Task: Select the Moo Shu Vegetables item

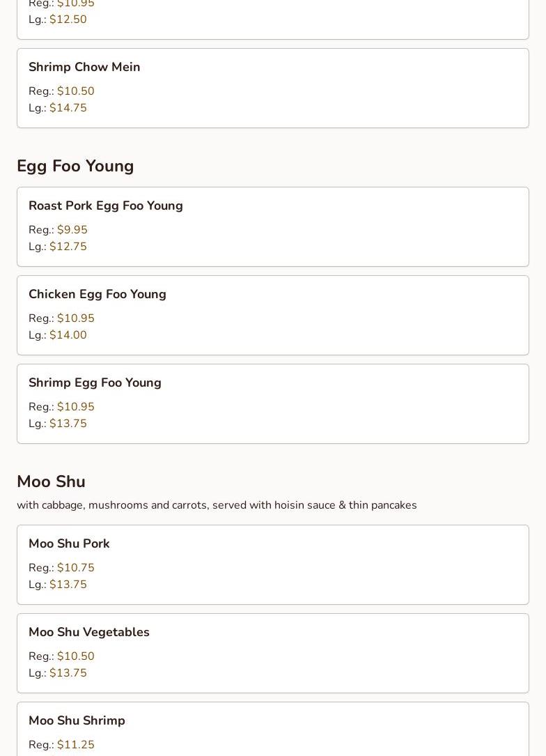Action: pos(89,632)
